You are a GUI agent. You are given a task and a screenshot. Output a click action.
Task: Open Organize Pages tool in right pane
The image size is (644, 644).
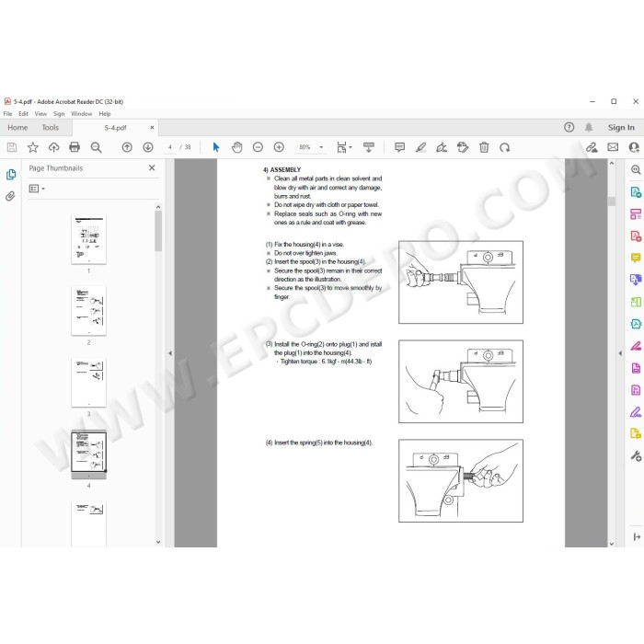(636, 214)
